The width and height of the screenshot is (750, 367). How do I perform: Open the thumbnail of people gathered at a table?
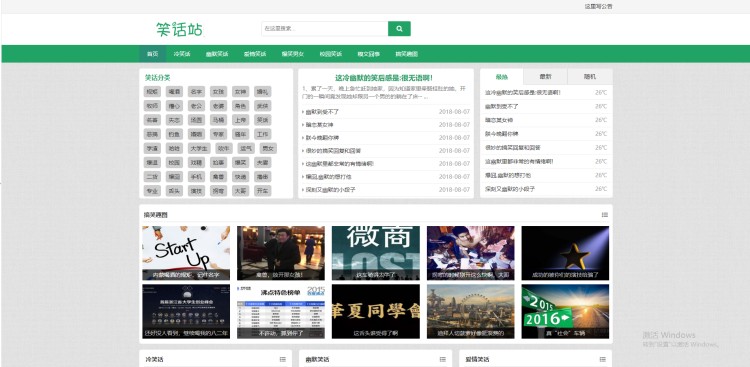click(x=471, y=253)
